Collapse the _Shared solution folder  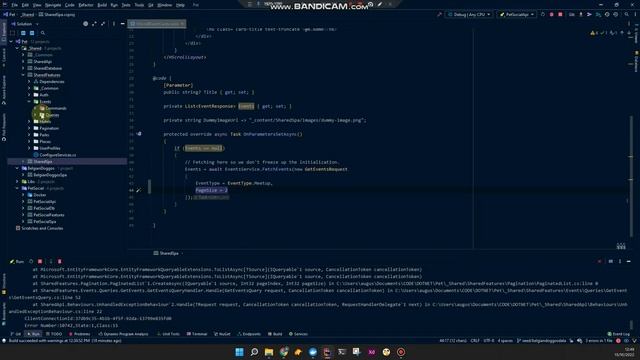coord(17,48)
